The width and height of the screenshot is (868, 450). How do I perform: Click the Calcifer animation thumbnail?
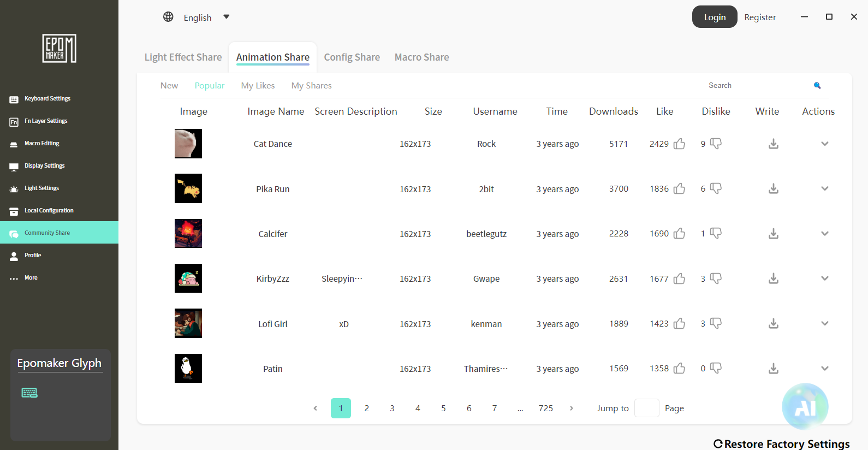pos(188,234)
